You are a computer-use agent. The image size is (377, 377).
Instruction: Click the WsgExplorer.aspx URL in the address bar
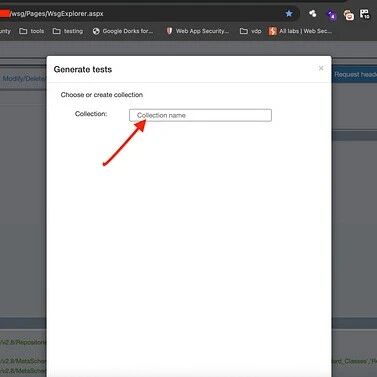(x=57, y=14)
